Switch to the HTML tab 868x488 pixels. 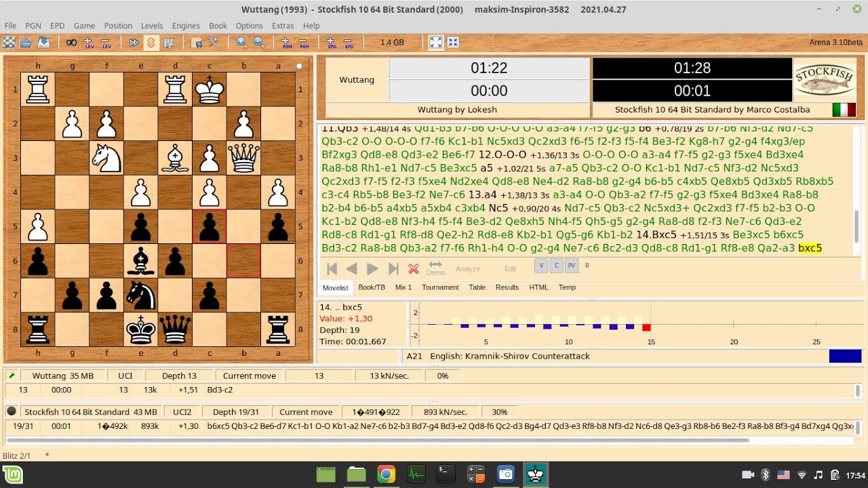pyautogui.click(x=538, y=287)
